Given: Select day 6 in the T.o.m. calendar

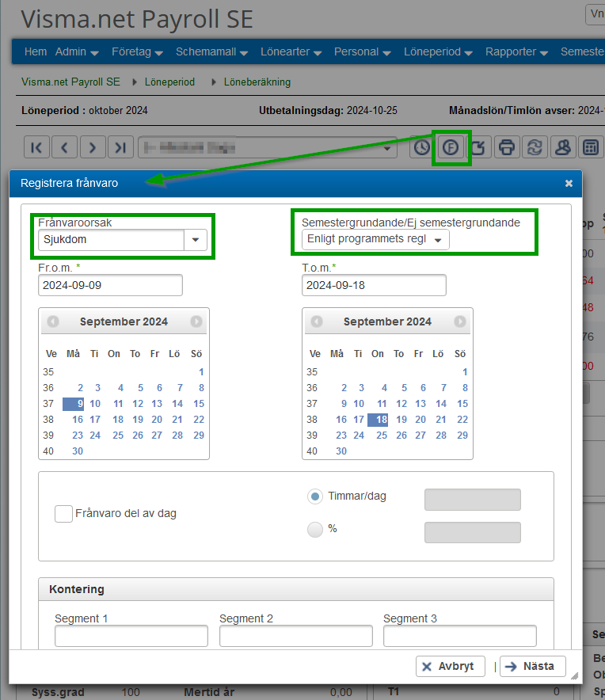Looking at the screenshot, I should pos(423,388).
